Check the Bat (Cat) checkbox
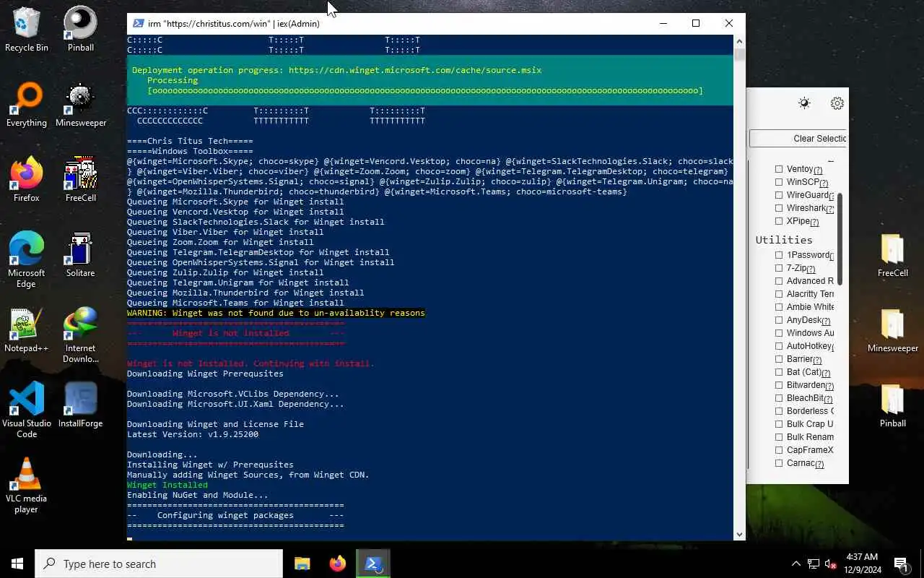 pyautogui.click(x=779, y=372)
